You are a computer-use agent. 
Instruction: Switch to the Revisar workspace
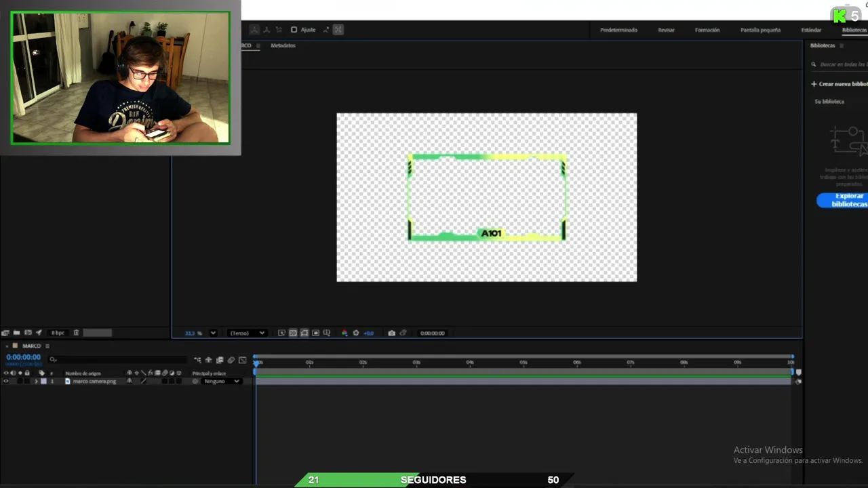[666, 30]
